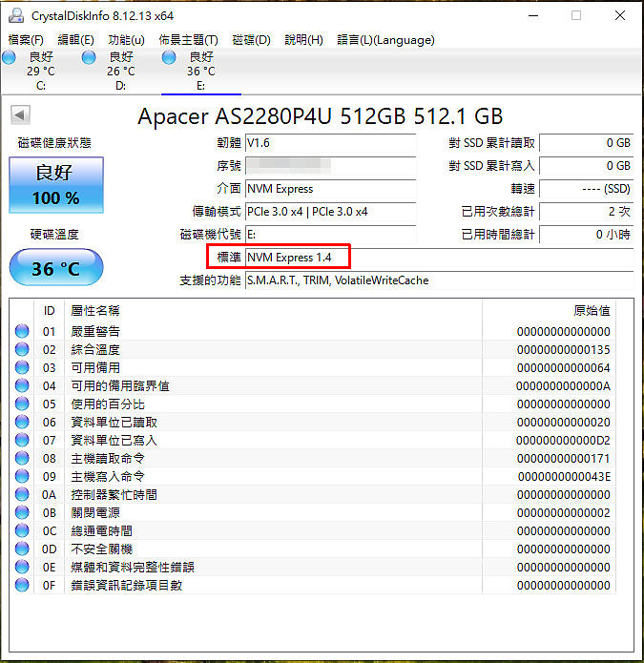
Task: Click the 對 SSD 累計寫入 value 0 GB
Action: [x=587, y=166]
